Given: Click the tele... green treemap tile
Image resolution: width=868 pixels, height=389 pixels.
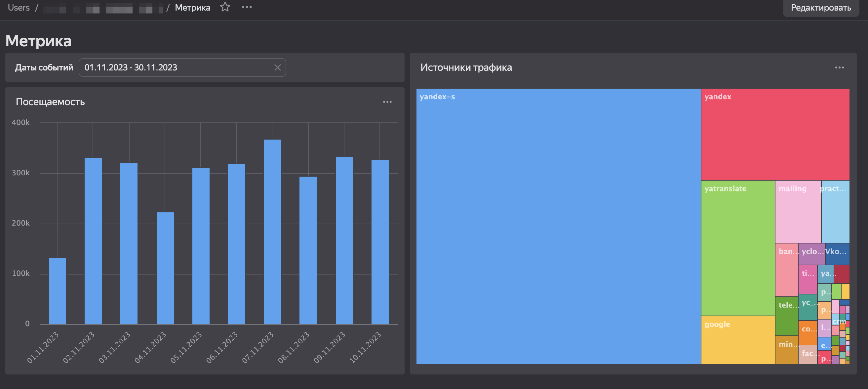Looking at the screenshot, I should [x=786, y=317].
